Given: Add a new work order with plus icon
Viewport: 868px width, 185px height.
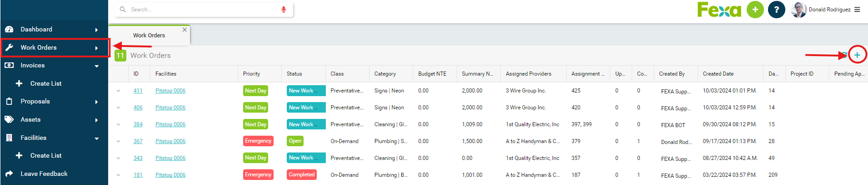Looking at the screenshot, I should click(857, 55).
